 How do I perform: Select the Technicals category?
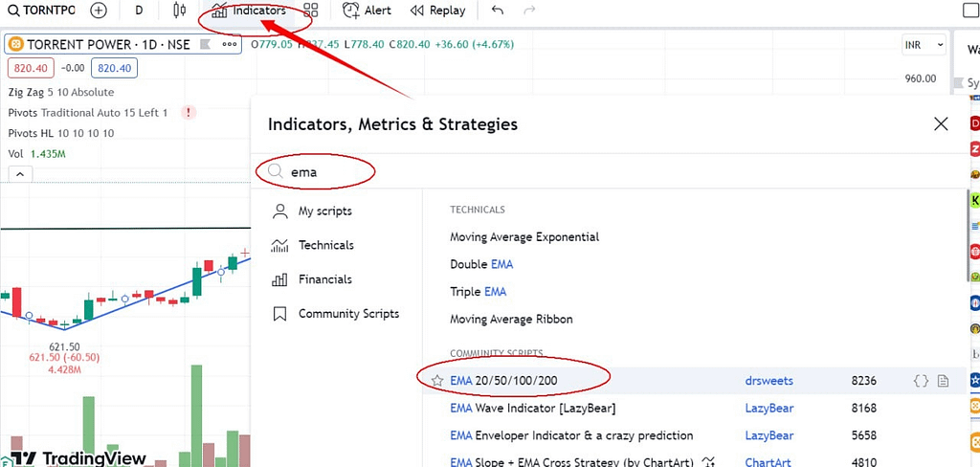point(325,245)
